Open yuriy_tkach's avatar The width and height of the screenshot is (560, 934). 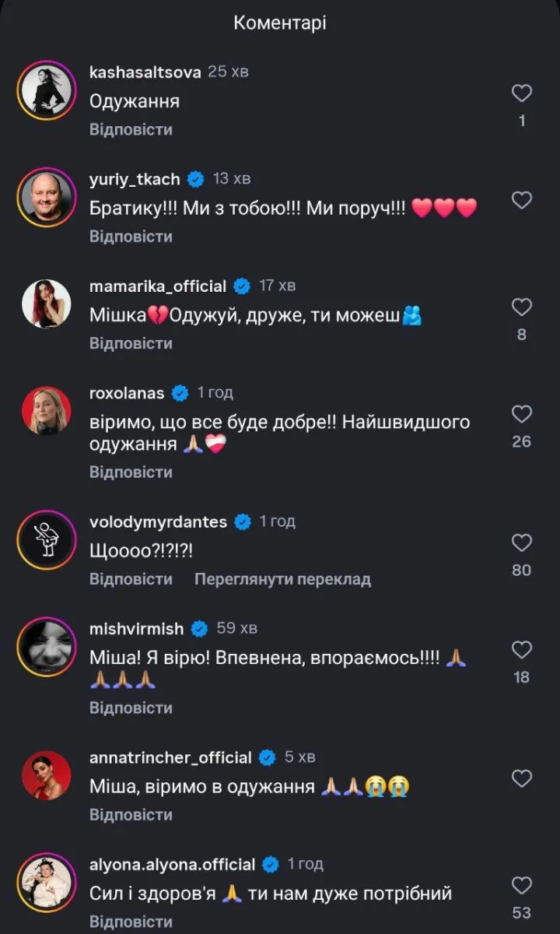[47, 196]
